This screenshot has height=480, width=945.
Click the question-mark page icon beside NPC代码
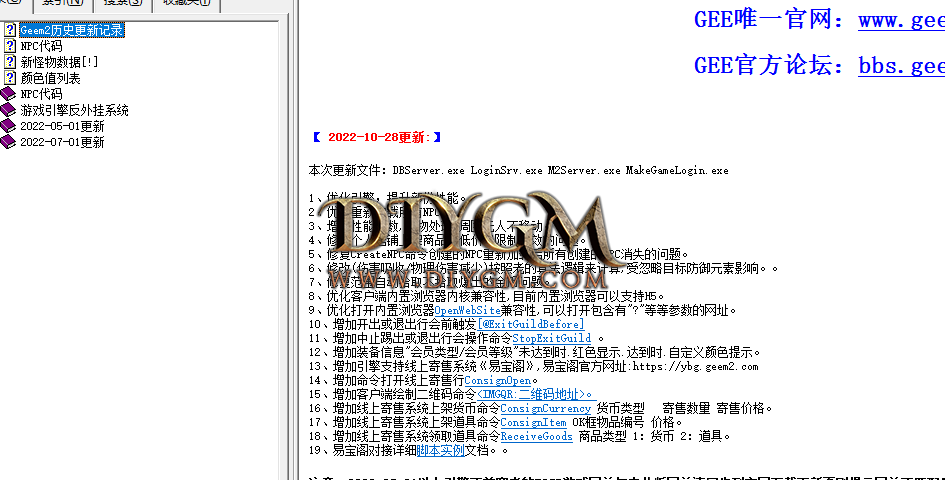pyautogui.click(x=10, y=46)
